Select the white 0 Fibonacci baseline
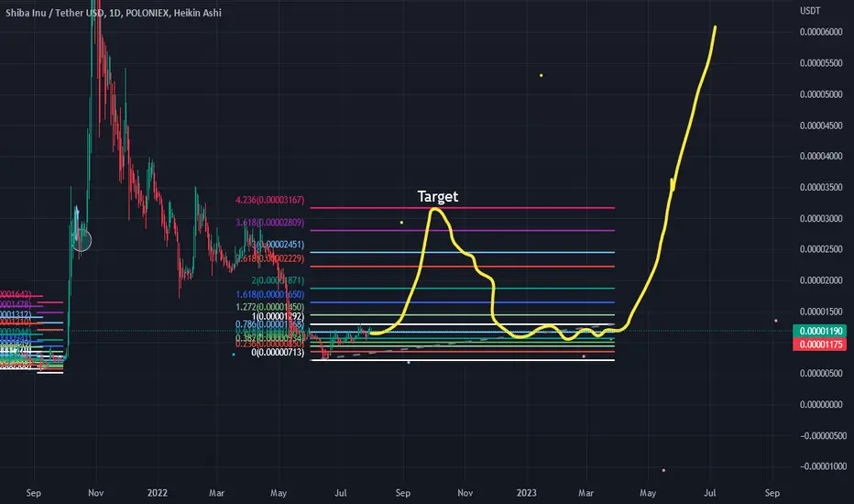This screenshot has height=504, width=854. pyautogui.click(x=463, y=360)
